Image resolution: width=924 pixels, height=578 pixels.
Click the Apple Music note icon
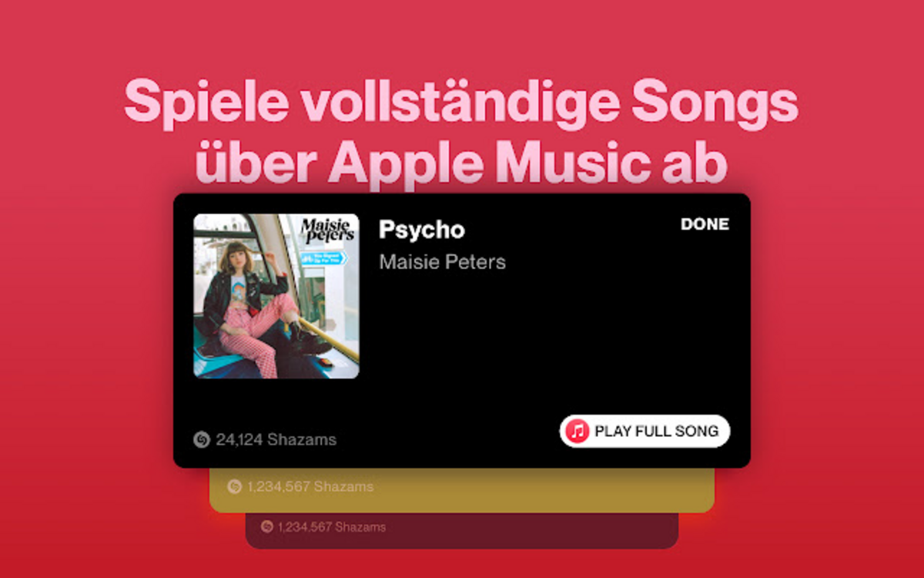point(577,431)
